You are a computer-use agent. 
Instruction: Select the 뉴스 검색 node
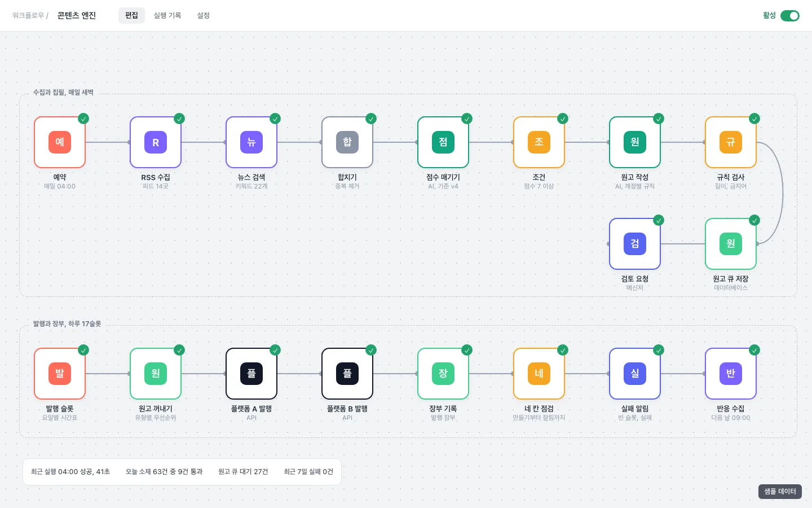pyautogui.click(x=251, y=142)
